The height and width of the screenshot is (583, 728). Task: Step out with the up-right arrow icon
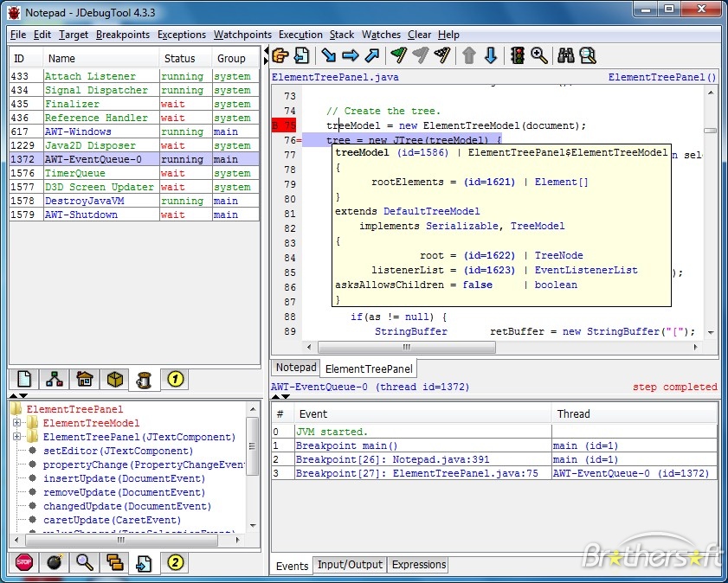[372, 55]
